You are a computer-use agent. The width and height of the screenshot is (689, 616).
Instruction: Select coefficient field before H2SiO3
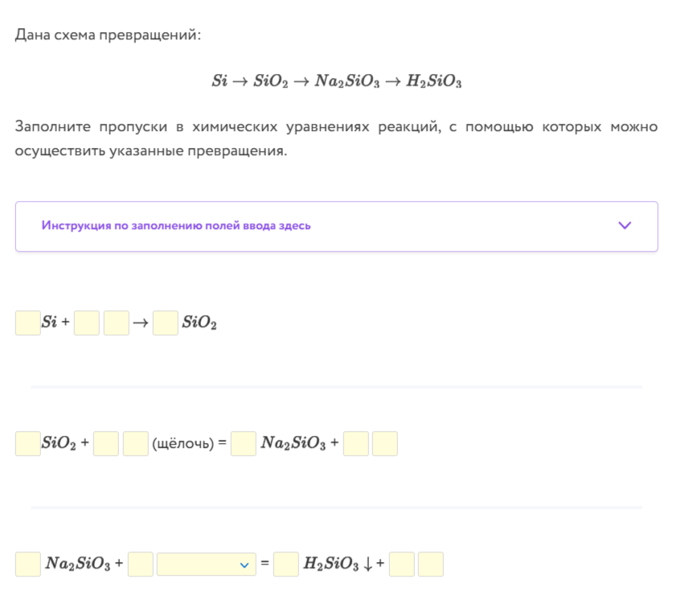click(286, 565)
